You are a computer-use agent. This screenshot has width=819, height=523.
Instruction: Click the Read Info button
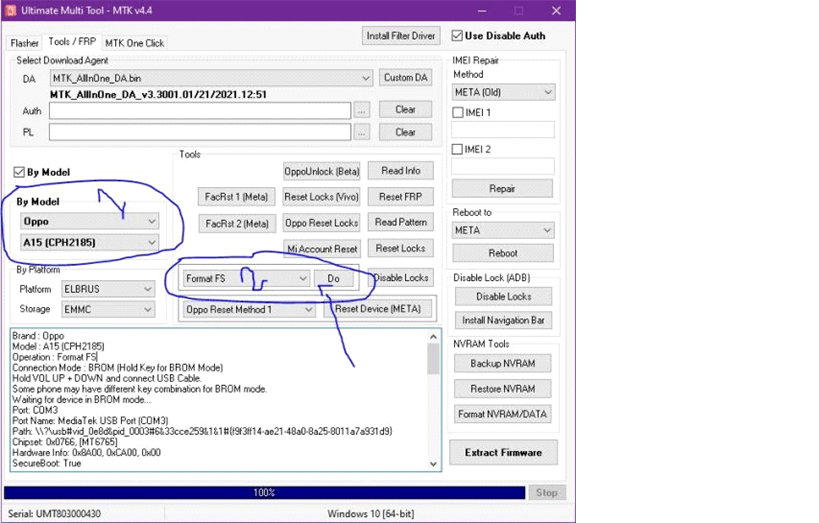pos(401,171)
